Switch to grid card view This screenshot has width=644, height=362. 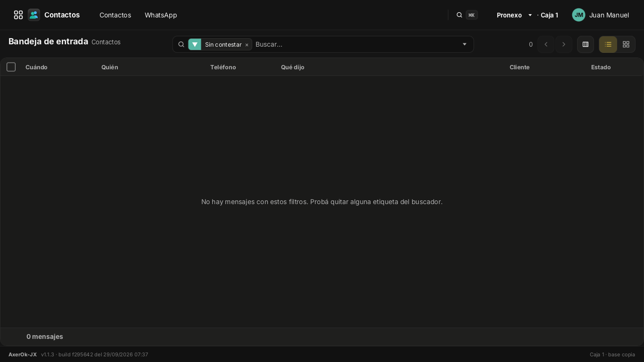coord(626,44)
